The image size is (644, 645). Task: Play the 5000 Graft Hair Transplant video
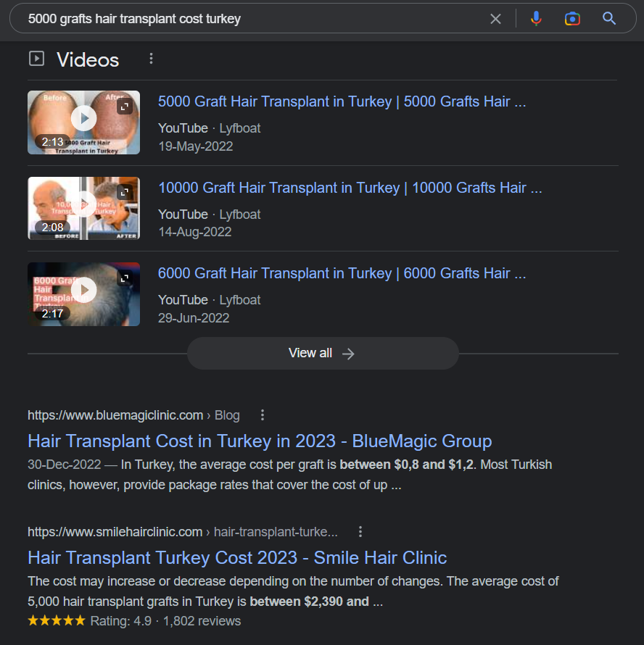coord(84,118)
